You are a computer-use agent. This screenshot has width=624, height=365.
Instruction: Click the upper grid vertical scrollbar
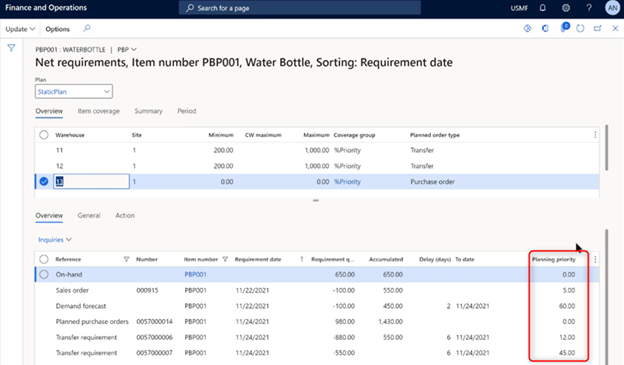coord(606,148)
